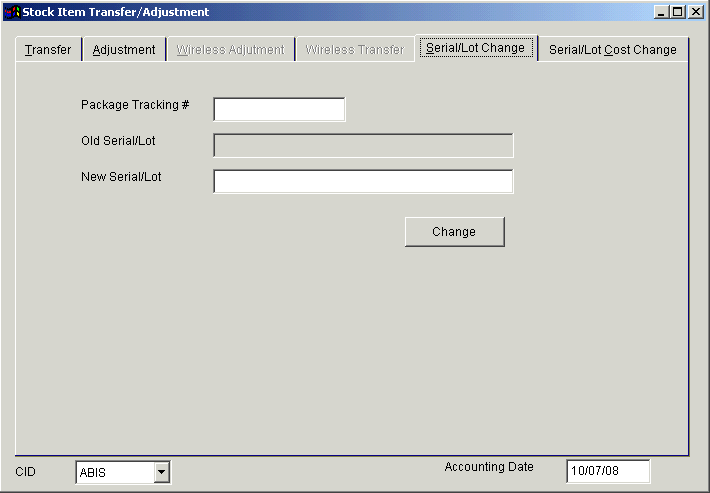The image size is (710, 493).
Task: Click the Accounting Date field
Action: click(607, 471)
